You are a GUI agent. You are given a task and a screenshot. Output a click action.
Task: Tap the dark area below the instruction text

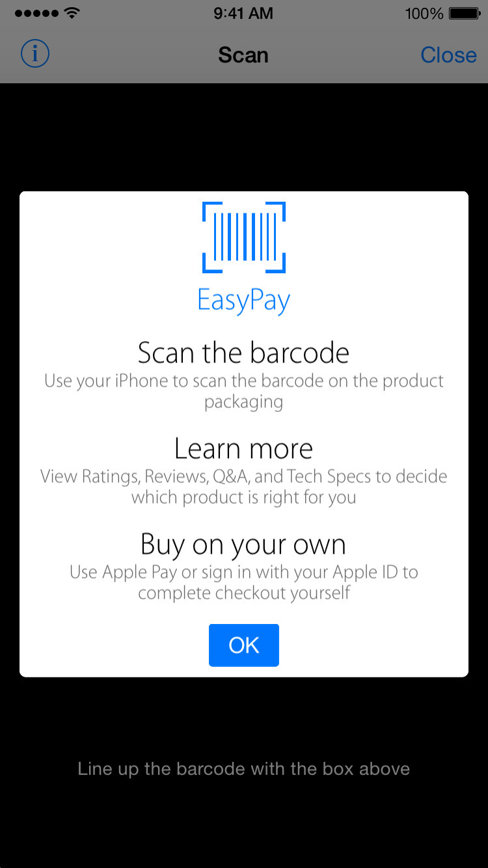[244, 824]
